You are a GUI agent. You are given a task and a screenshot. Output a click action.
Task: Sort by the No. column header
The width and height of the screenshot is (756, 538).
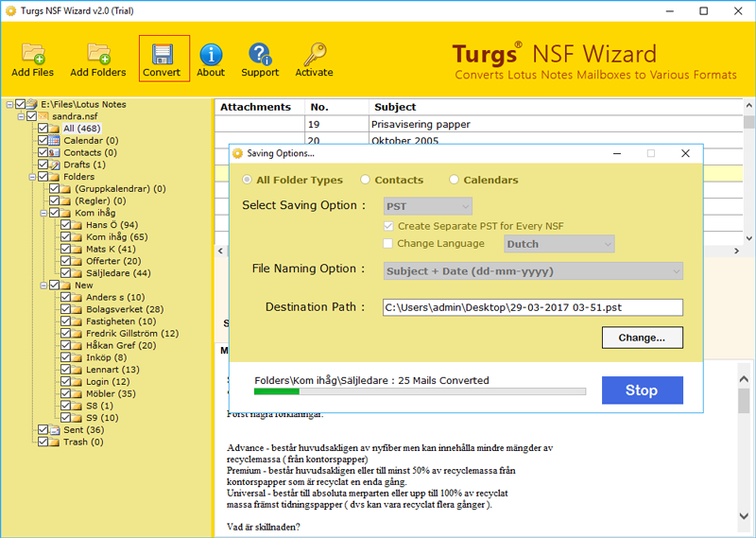pyautogui.click(x=337, y=107)
